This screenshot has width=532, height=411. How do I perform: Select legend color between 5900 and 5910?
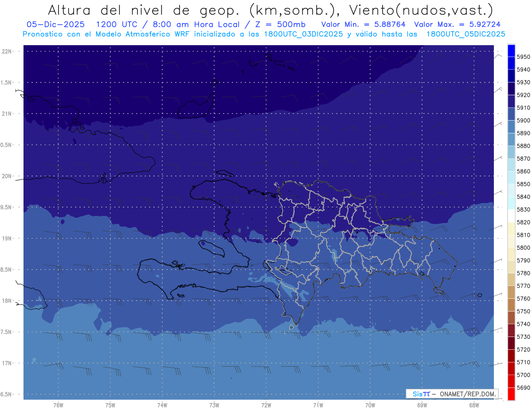pos(511,114)
